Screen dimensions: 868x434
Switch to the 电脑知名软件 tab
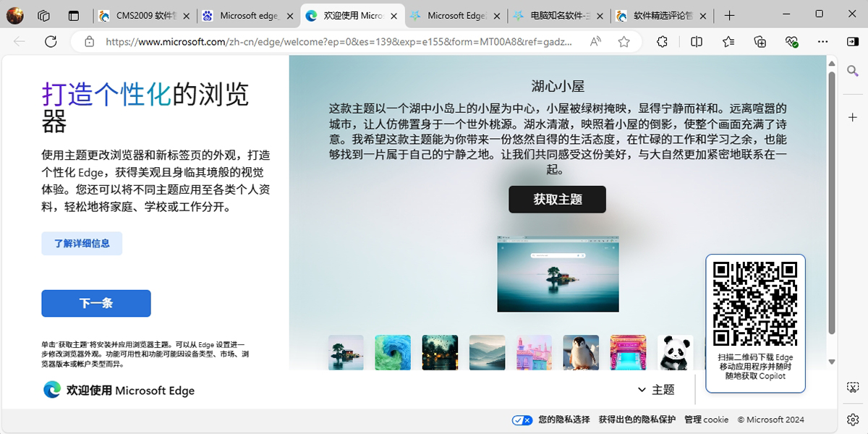click(559, 15)
